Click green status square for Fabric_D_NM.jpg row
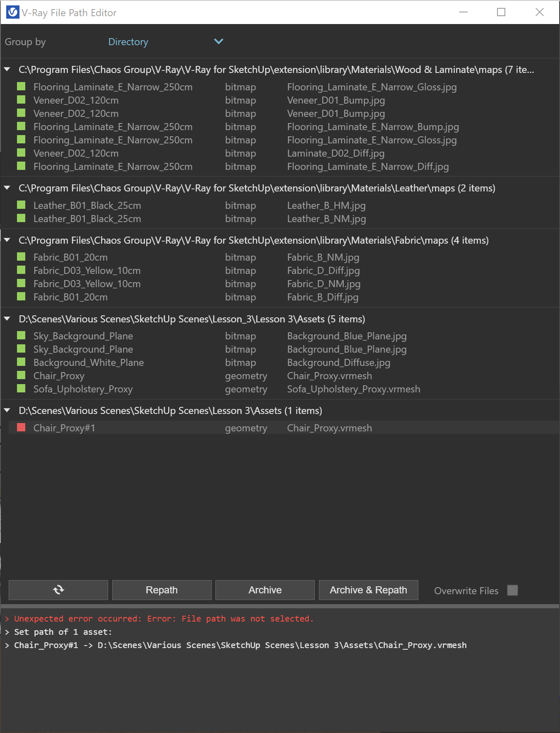Screen dimensions: 560x733 [21, 283]
